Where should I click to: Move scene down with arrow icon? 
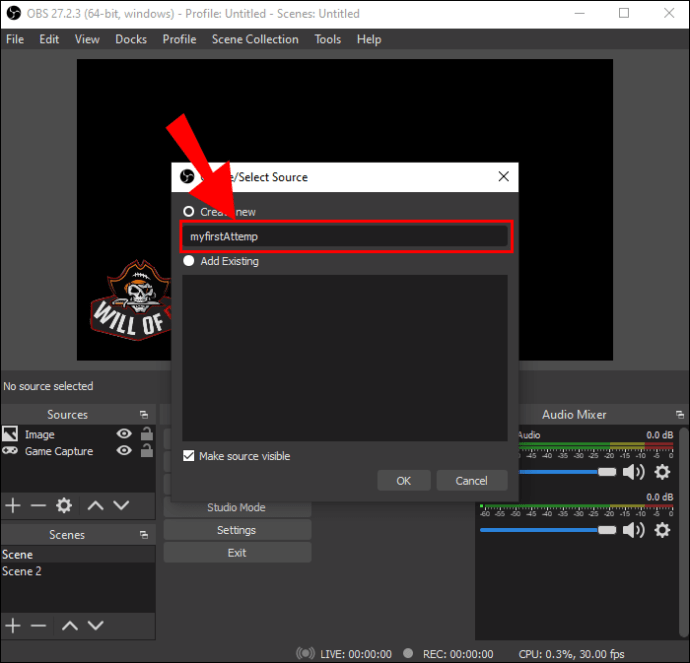95,625
